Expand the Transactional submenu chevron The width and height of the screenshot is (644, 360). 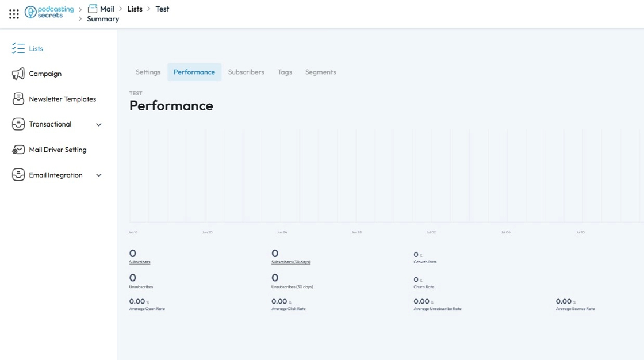click(99, 125)
